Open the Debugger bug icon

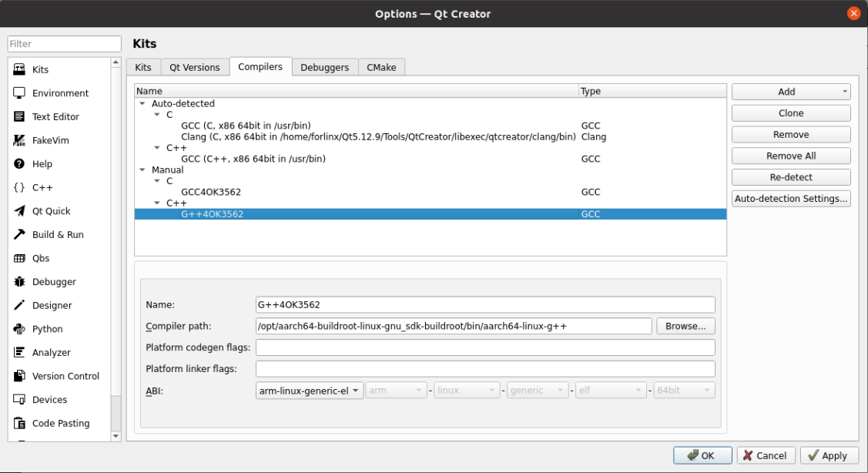coord(19,282)
